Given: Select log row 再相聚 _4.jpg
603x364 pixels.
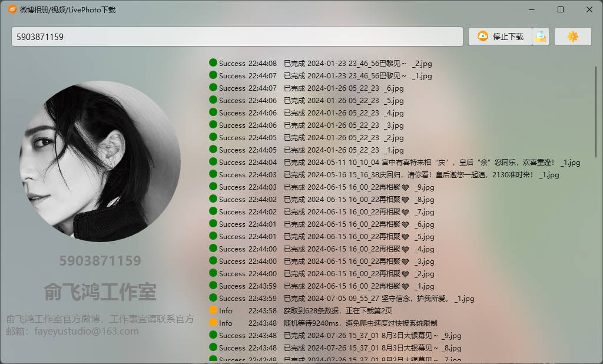Looking at the screenshot, I should click(x=322, y=249).
